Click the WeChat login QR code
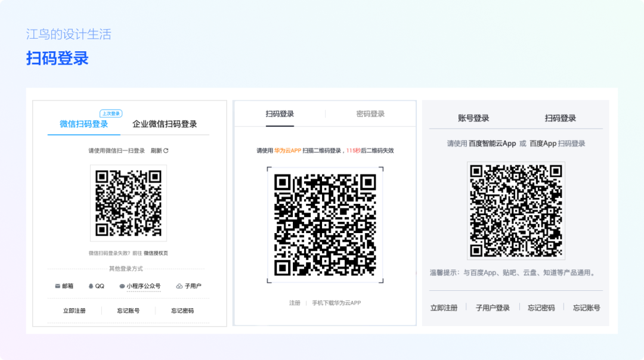644x360 pixels. coord(129,203)
